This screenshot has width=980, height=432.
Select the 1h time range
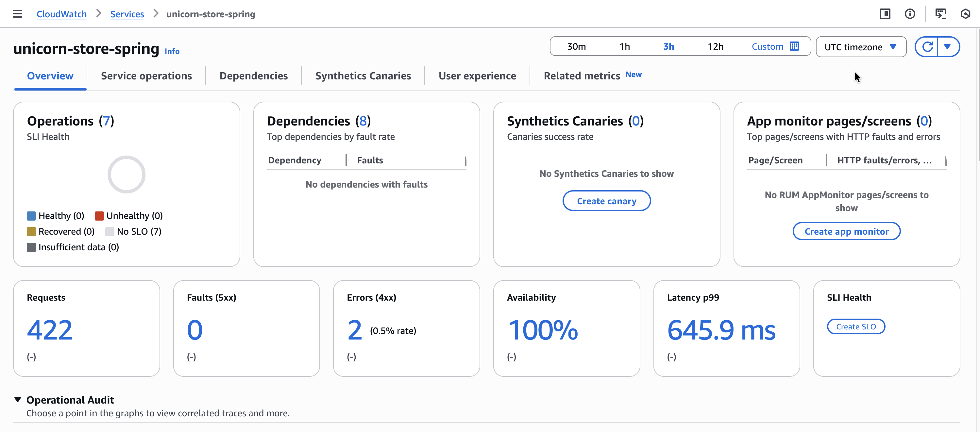(624, 46)
